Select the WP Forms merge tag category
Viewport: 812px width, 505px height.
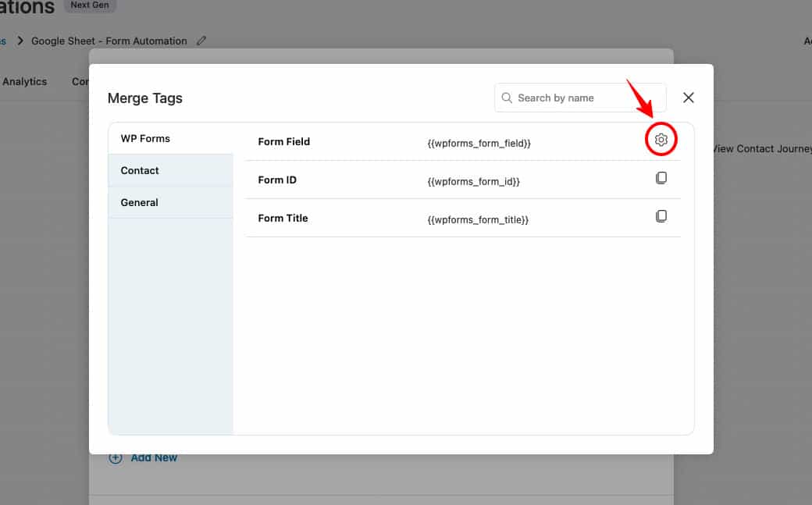click(145, 138)
